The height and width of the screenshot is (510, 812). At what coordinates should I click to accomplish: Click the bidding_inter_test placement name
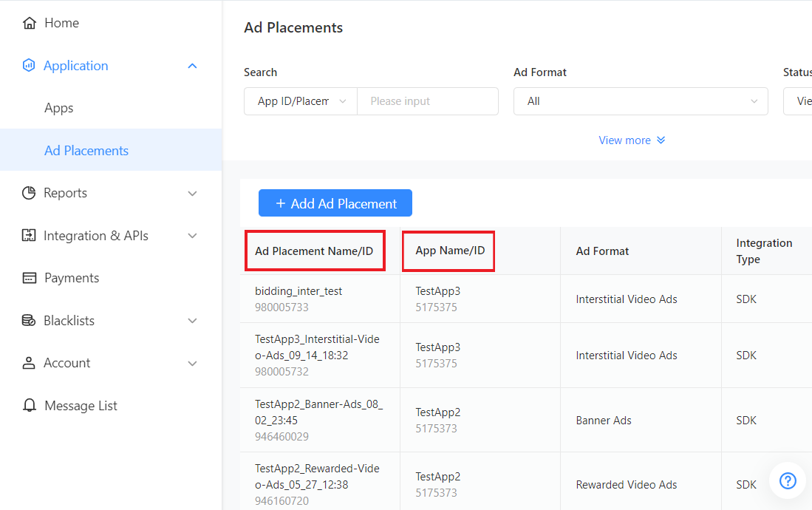[298, 291]
